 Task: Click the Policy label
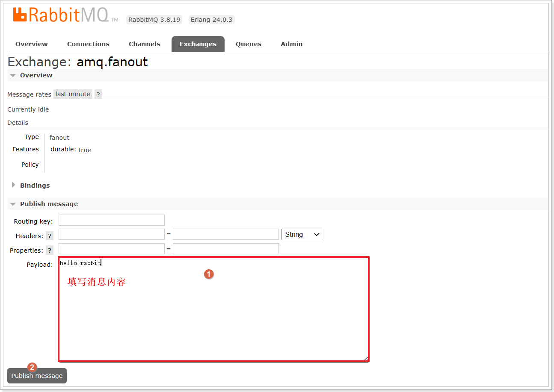[x=30, y=165]
